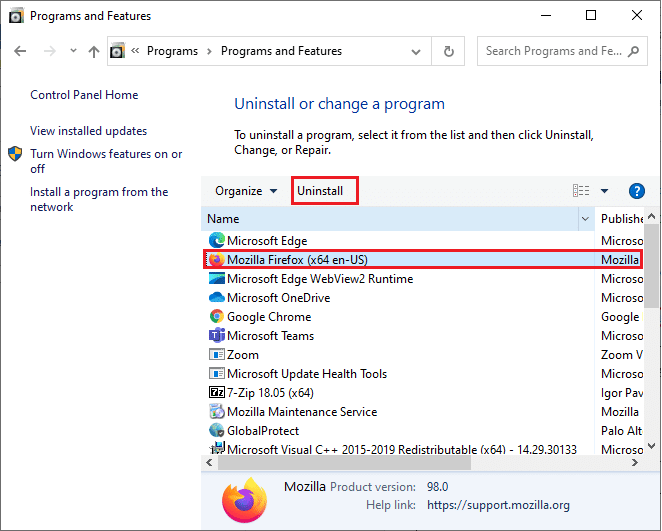
Task: Click the Google Chrome icon
Action: [217, 316]
